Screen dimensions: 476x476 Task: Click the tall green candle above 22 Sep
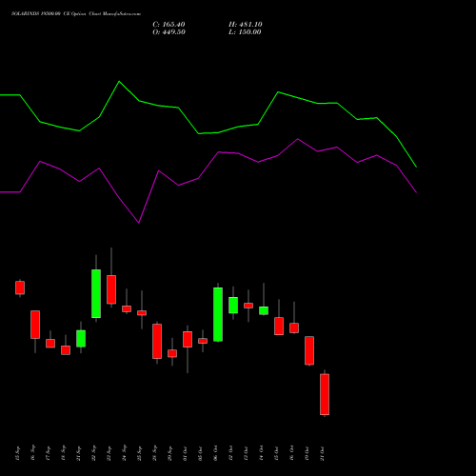(x=96, y=293)
